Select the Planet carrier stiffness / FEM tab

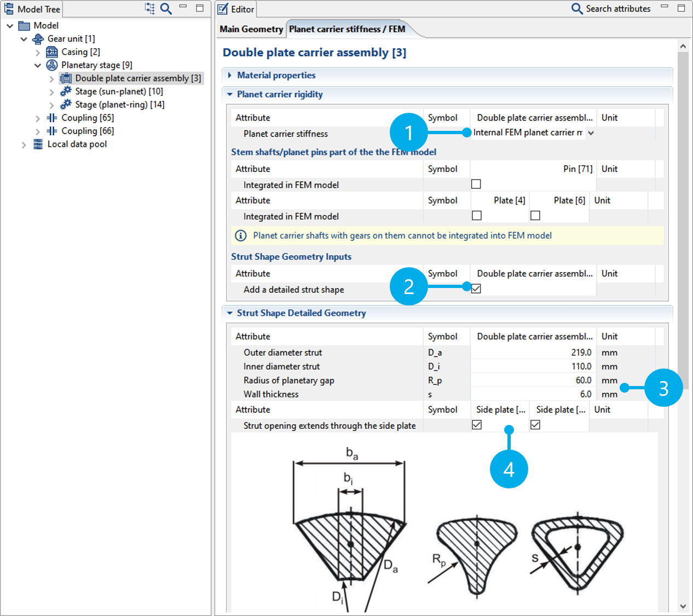point(347,29)
